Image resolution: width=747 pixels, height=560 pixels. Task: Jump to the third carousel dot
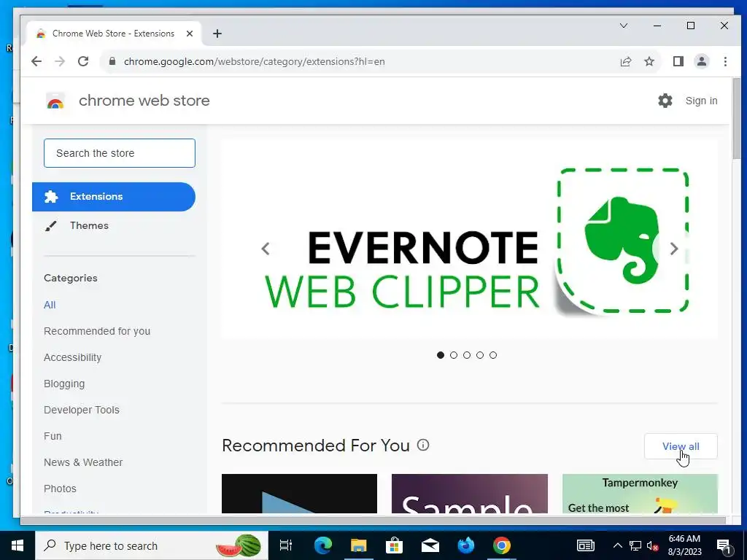(467, 355)
